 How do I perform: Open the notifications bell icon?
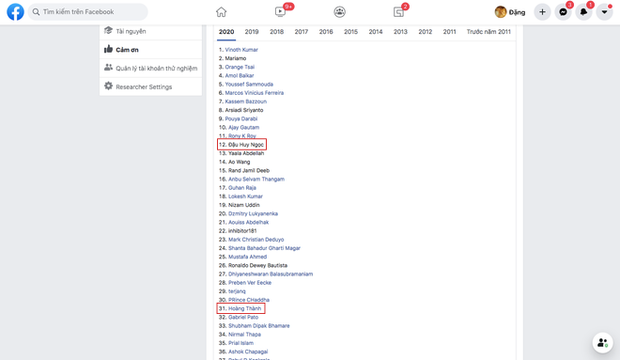pos(584,12)
